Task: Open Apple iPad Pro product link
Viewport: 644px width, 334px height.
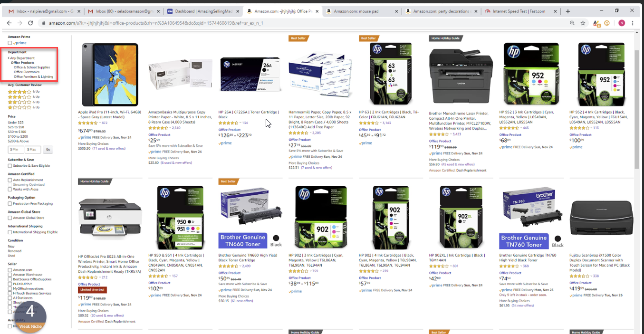Action: (x=110, y=115)
